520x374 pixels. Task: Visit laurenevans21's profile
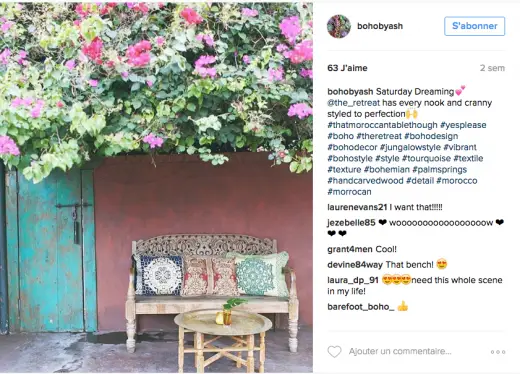[x=357, y=207]
